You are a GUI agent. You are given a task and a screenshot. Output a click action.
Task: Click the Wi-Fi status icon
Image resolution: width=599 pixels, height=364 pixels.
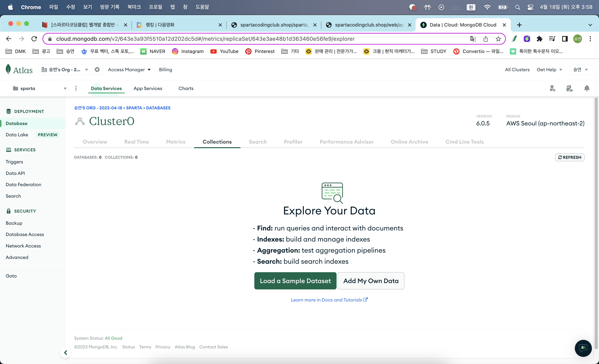(487, 7)
